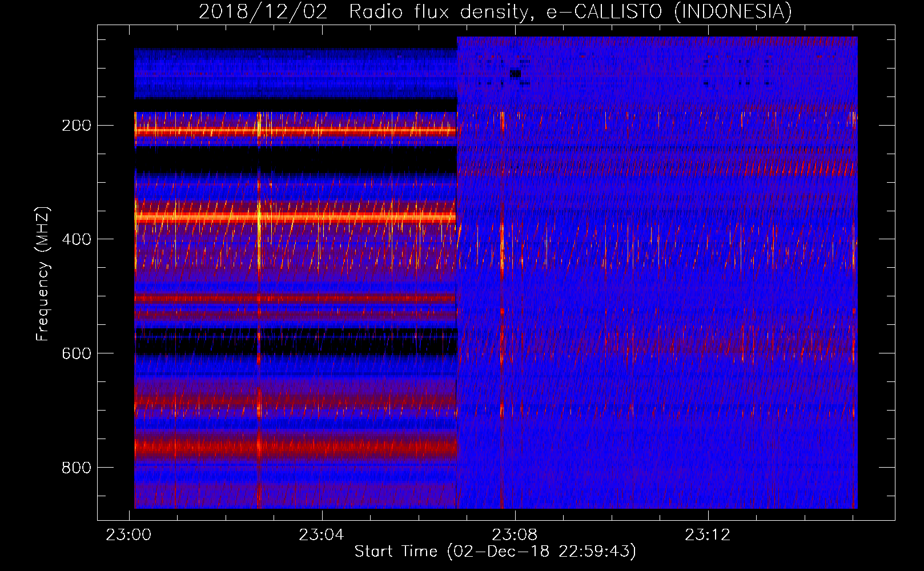Click the 'Frequency (MHZ)' axis label
924x571 pixels.
click(x=43, y=274)
